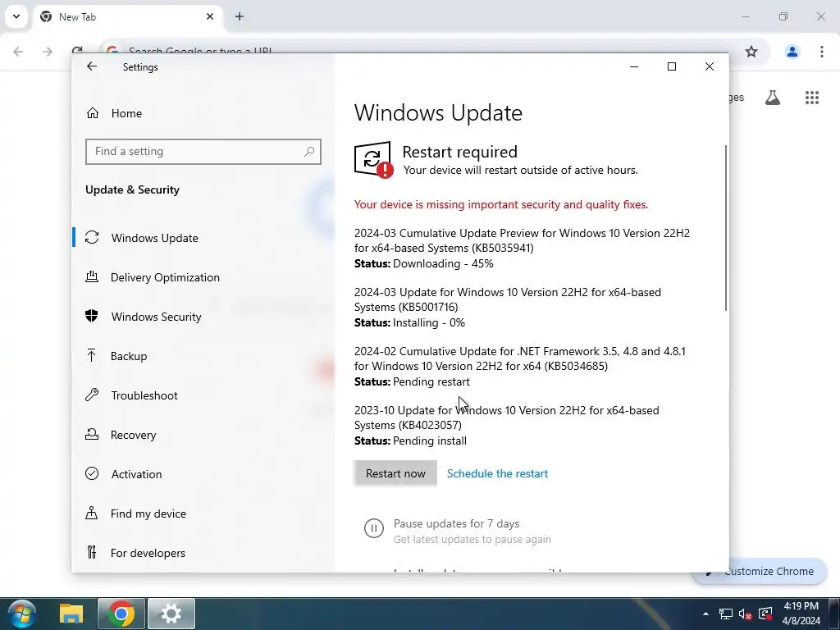
Task: Click the Find my device icon
Action: (92, 514)
